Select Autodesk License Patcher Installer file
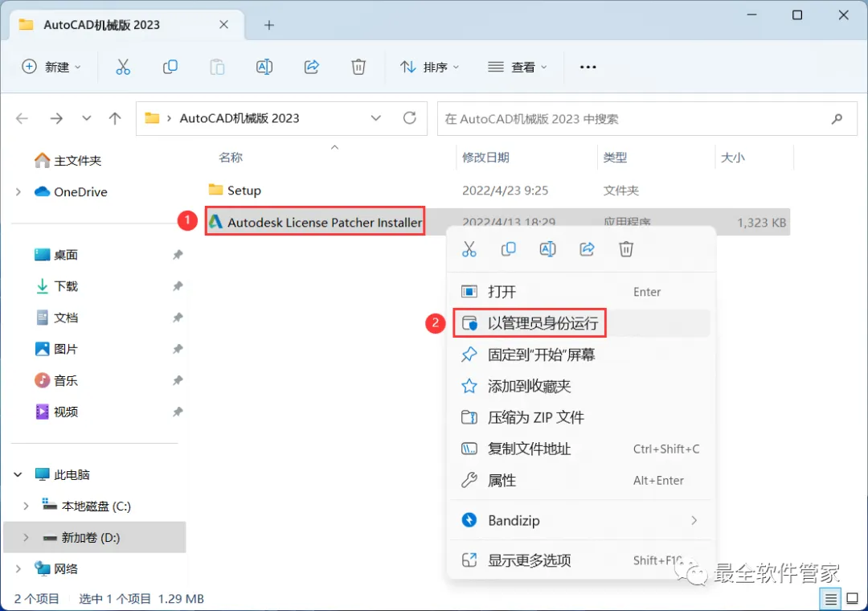The image size is (868, 611). (x=316, y=222)
